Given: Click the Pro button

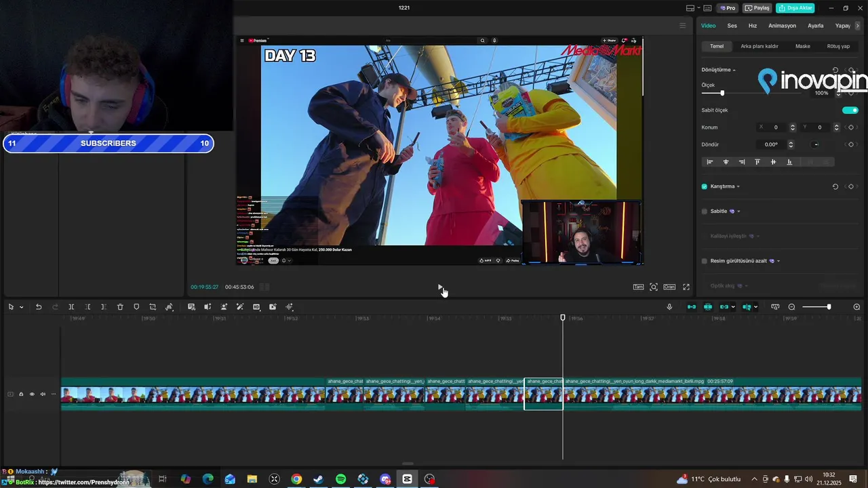Looking at the screenshot, I should tap(728, 8).
